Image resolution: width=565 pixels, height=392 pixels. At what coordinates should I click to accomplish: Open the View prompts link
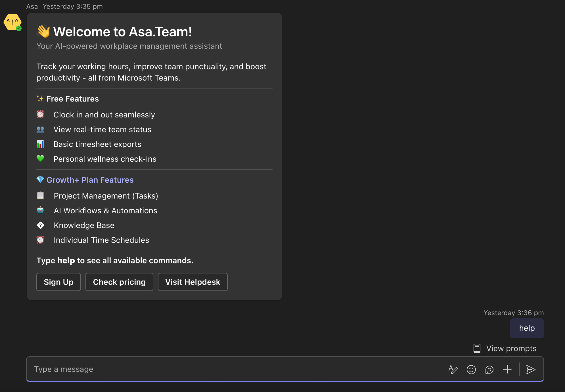tap(511, 348)
